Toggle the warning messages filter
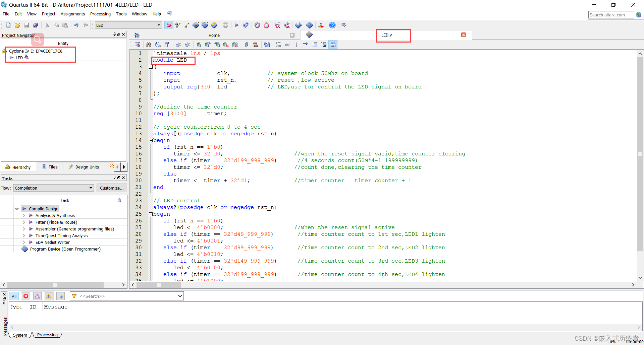 coord(49,296)
